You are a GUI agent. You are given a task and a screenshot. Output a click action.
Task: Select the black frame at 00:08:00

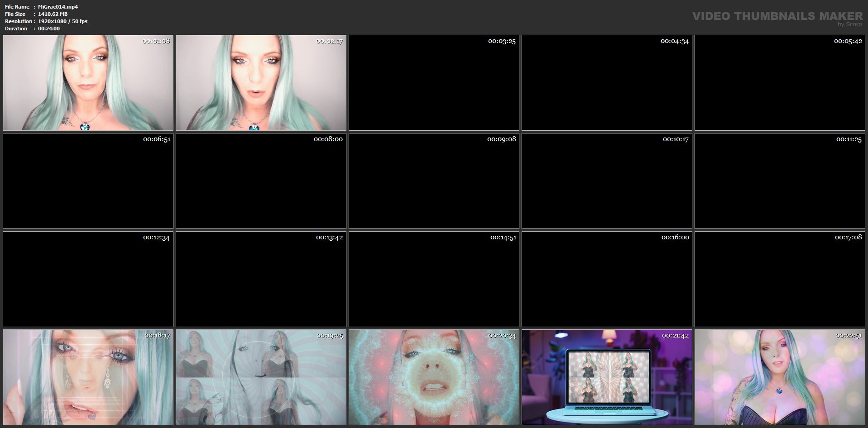[261, 181]
